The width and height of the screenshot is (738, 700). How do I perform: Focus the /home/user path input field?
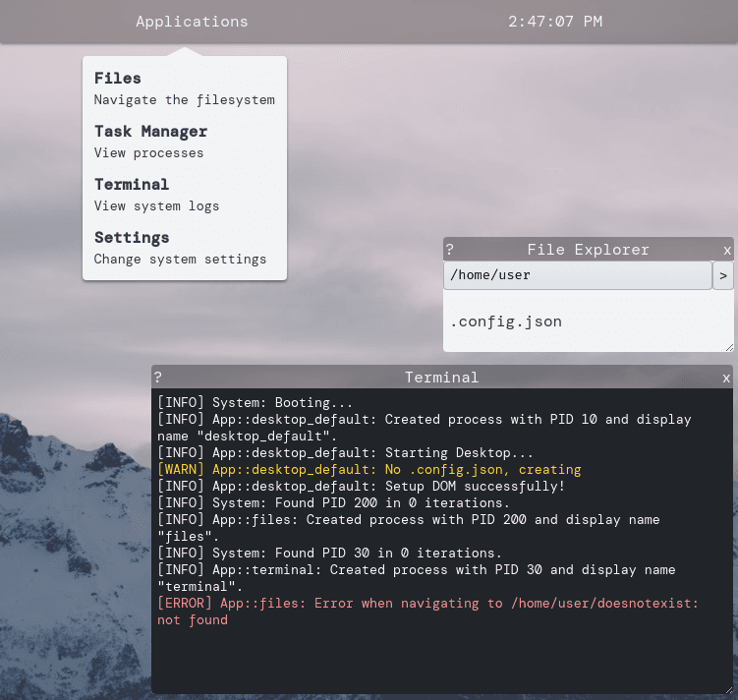pyautogui.click(x=577, y=275)
